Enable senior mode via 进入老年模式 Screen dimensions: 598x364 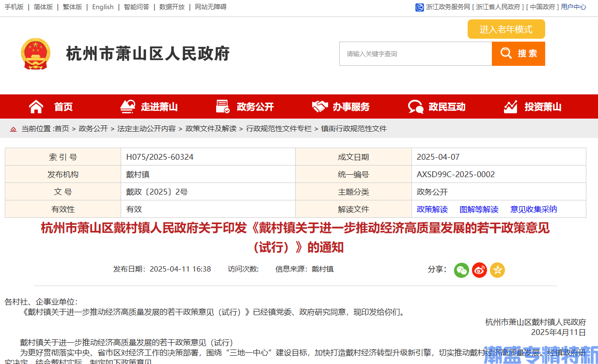[506, 29]
